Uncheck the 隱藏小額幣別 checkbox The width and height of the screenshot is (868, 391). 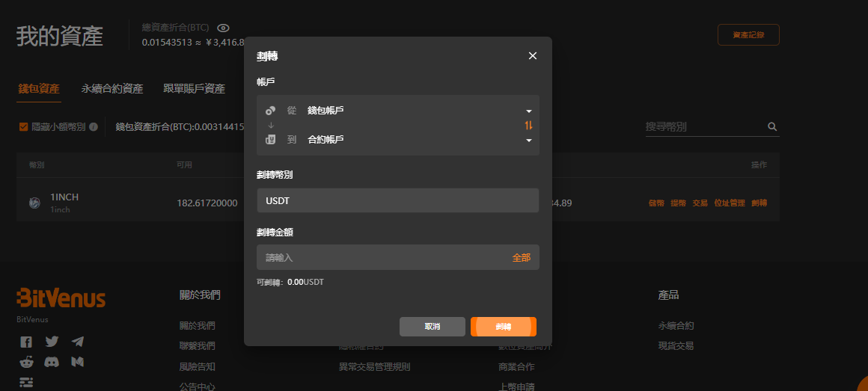point(23,126)
